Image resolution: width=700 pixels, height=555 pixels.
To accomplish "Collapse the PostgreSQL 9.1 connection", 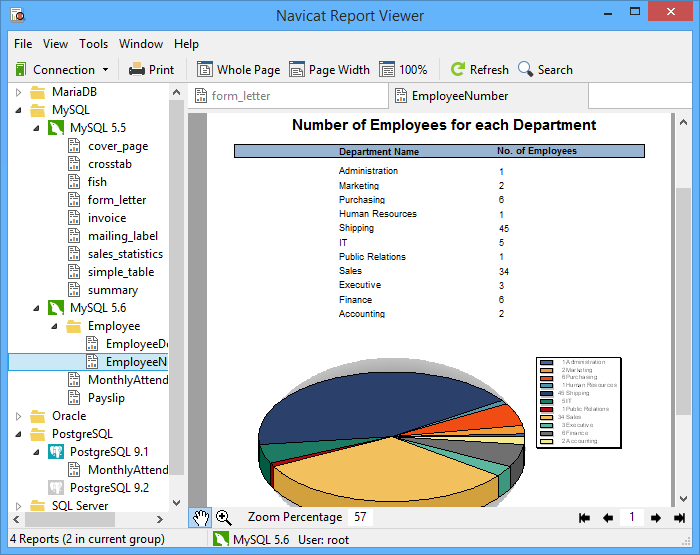I will pyautogui.click(x=36, y=452).
